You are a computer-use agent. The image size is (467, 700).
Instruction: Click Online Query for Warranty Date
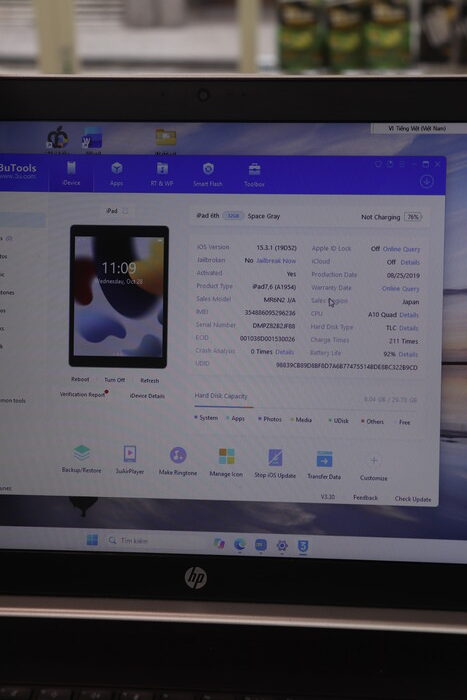pyautogui.click(x=400, y=288)
